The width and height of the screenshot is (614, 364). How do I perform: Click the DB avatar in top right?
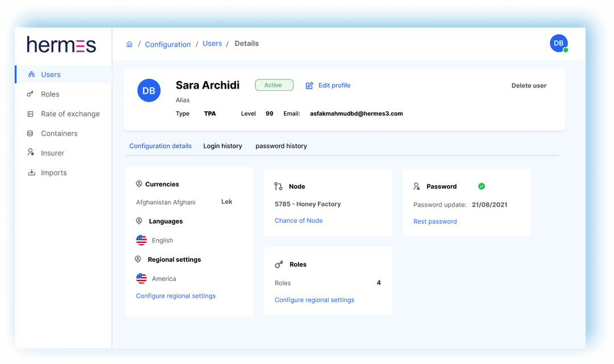click(x=558, y=43)
